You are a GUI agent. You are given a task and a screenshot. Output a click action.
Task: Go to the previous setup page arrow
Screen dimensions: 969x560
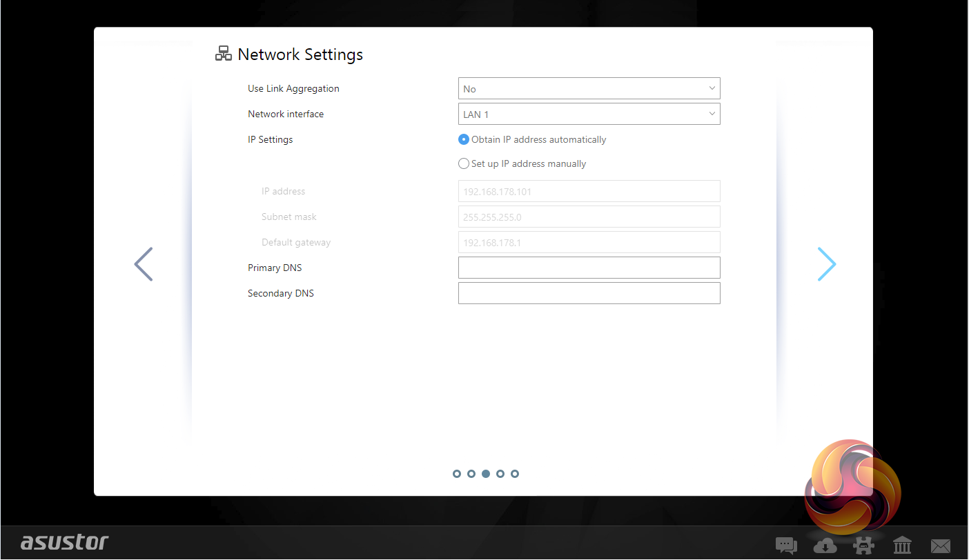pos(144,264)
